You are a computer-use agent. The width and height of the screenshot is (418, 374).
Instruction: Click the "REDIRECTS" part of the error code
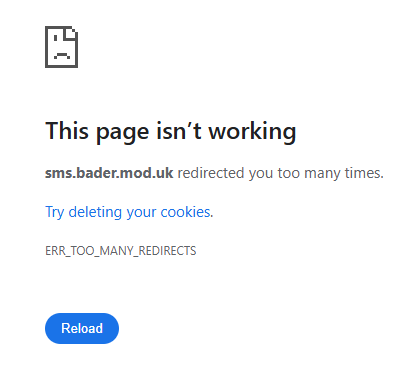coord(167,251)
